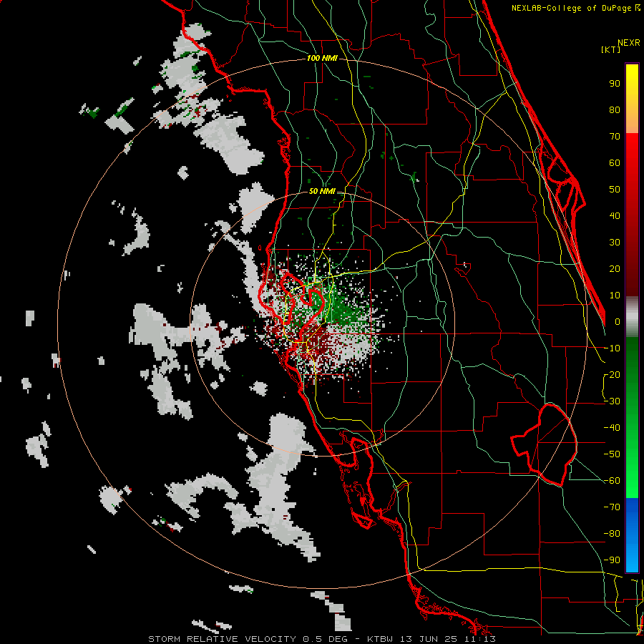Click the positive "60" velocity scale value
The image size is (644, 644).
tap(615, 162)
